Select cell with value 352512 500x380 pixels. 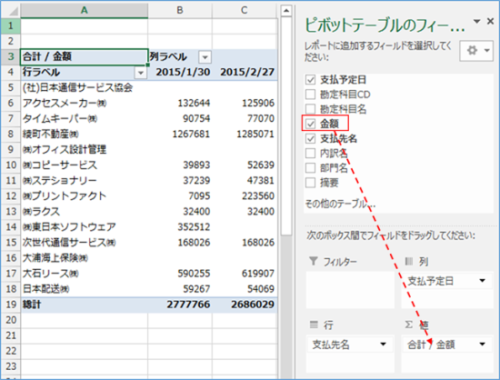(180, 227)
